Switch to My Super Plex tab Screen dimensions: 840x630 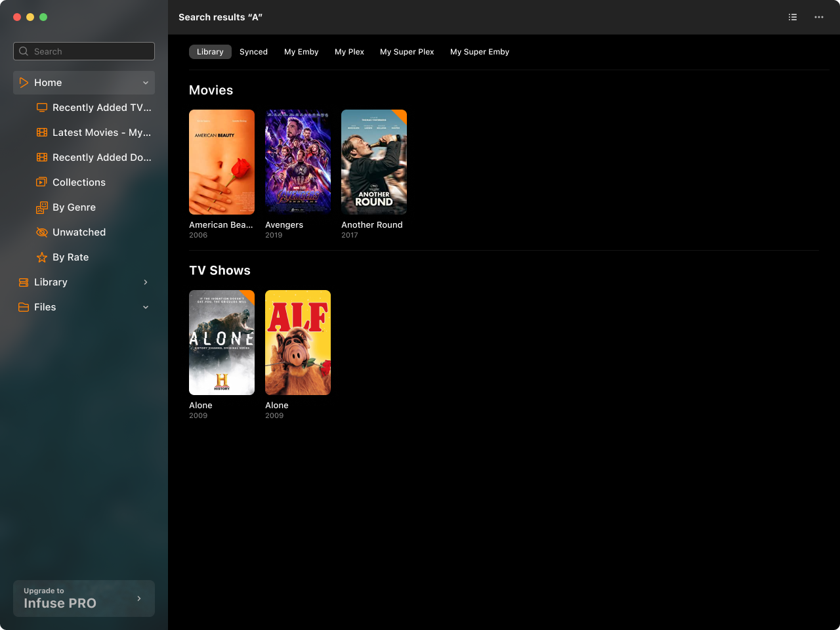click(x=407, y=52)
